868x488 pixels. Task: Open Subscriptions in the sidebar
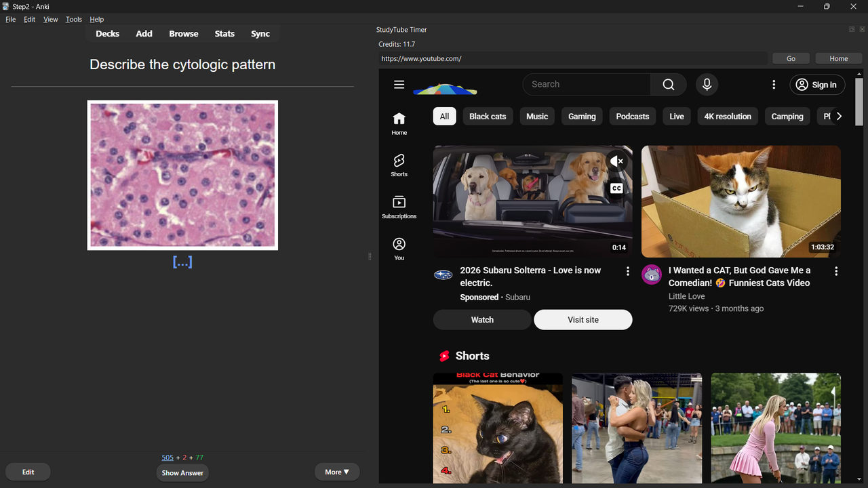[x=399, y=207]
